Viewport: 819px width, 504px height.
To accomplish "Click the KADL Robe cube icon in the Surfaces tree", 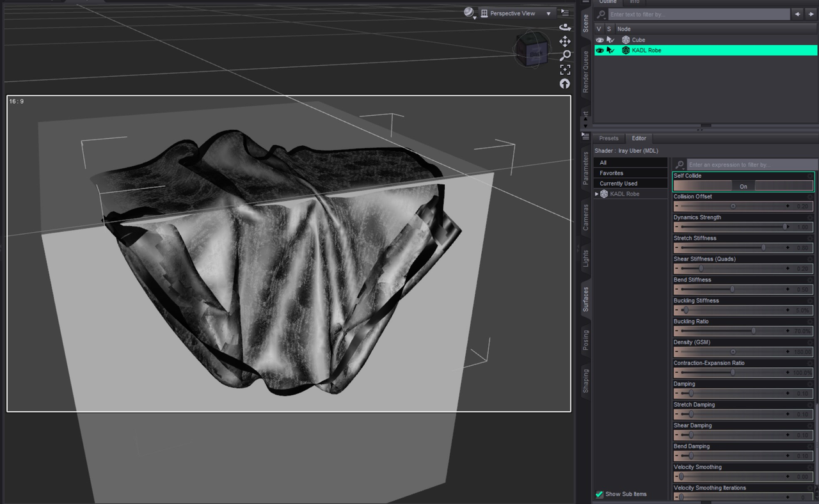I will coord(604,194).
